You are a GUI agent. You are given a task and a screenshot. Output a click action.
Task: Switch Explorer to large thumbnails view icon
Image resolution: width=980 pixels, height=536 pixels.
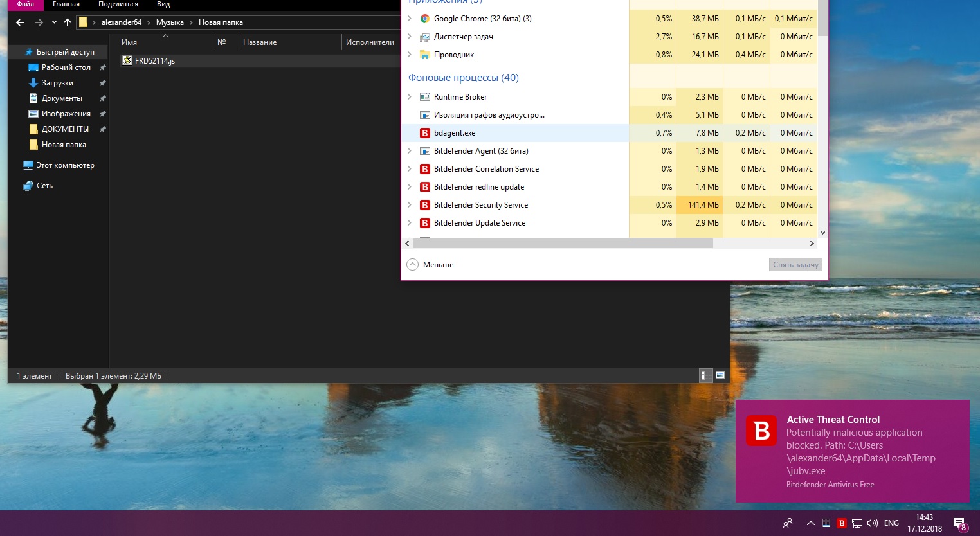(720, 375)
